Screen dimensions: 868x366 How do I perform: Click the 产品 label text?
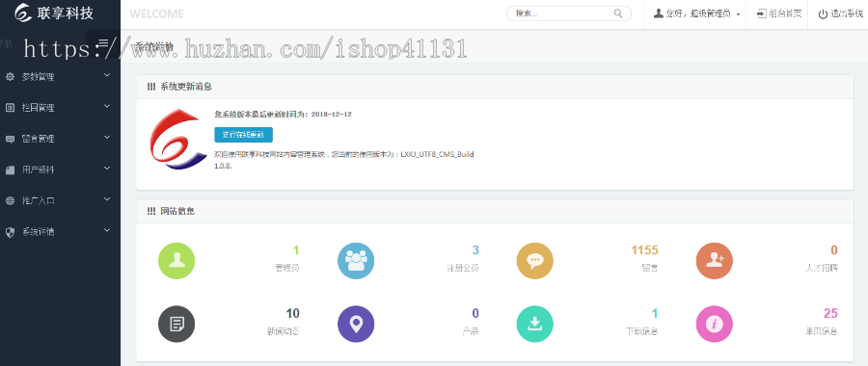click(471, 331)
